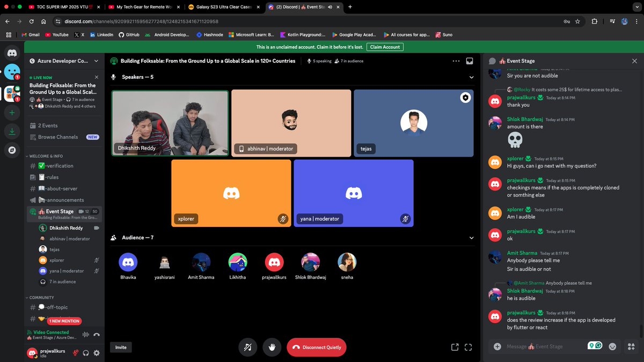Open apps launcher icon beside message box
This screenshot has width=644, height=362.
631,346
